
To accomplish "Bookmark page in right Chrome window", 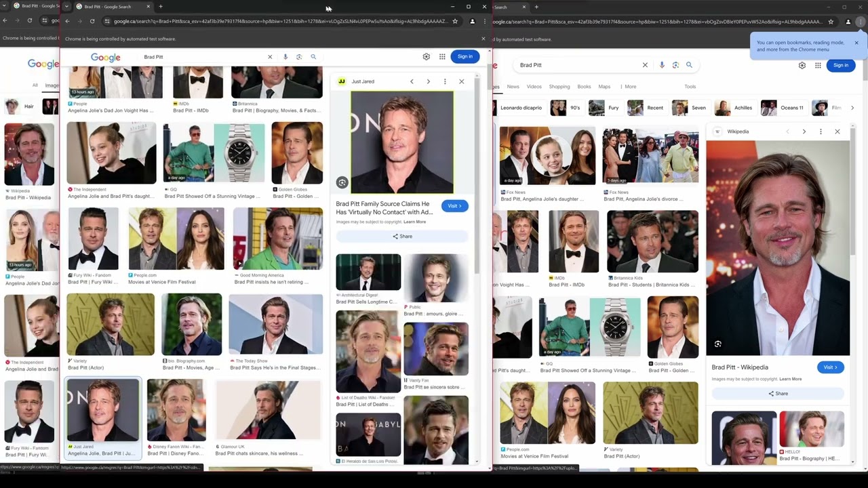I will [831, 22].
